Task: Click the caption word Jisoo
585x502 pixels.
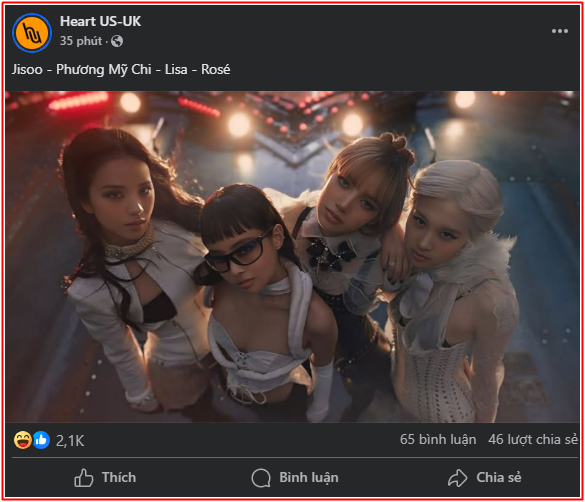Action: coord(27,69)
